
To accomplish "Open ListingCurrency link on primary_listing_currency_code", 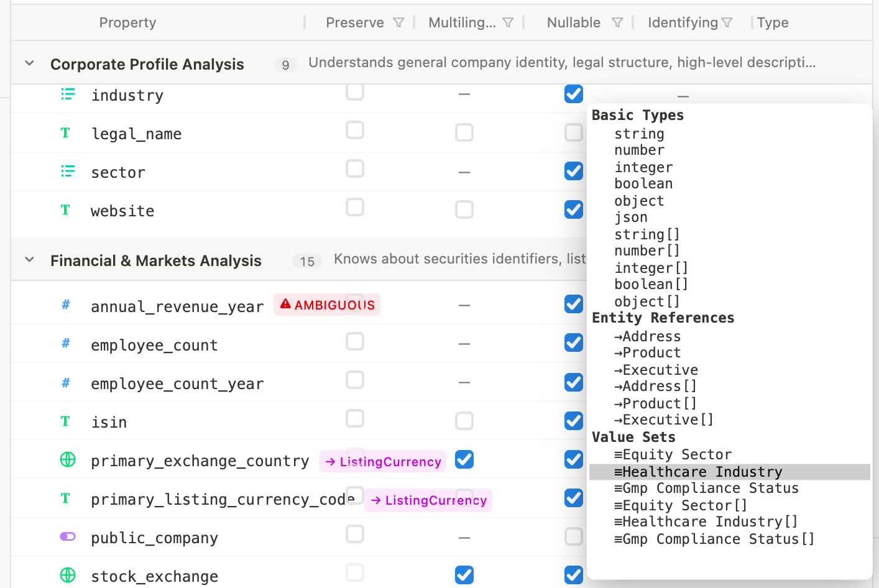I will coord(428,500).
